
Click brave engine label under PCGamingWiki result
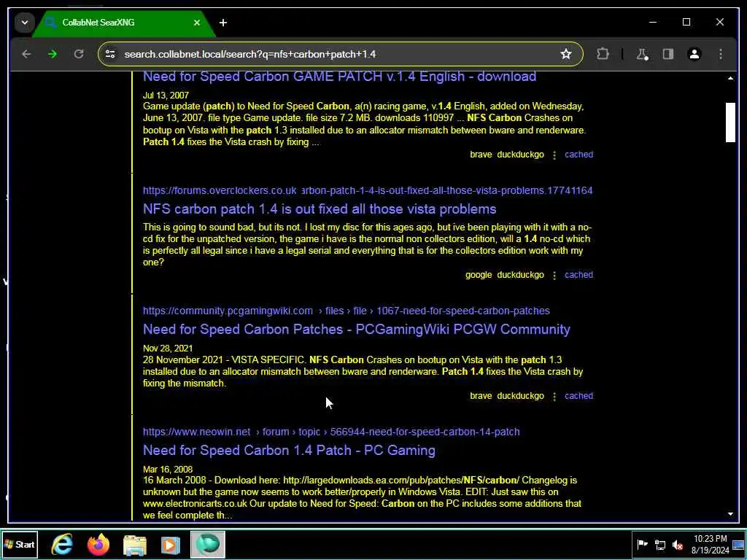pyautogui.click(x=481, y=396)
